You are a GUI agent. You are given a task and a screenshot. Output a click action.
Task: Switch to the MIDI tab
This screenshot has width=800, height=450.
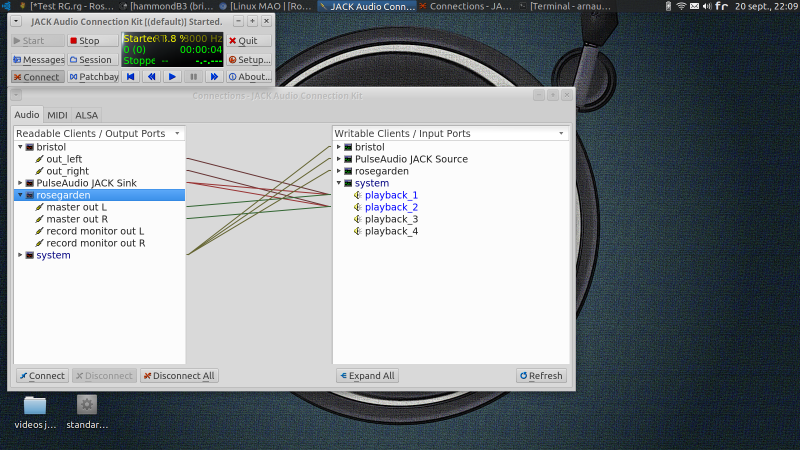[x=57, y=115]
